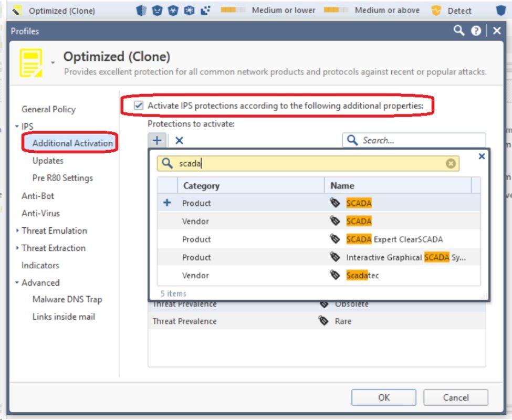512x420 pixels.
Task: Click the X remove protection icon
Action: 179,140
